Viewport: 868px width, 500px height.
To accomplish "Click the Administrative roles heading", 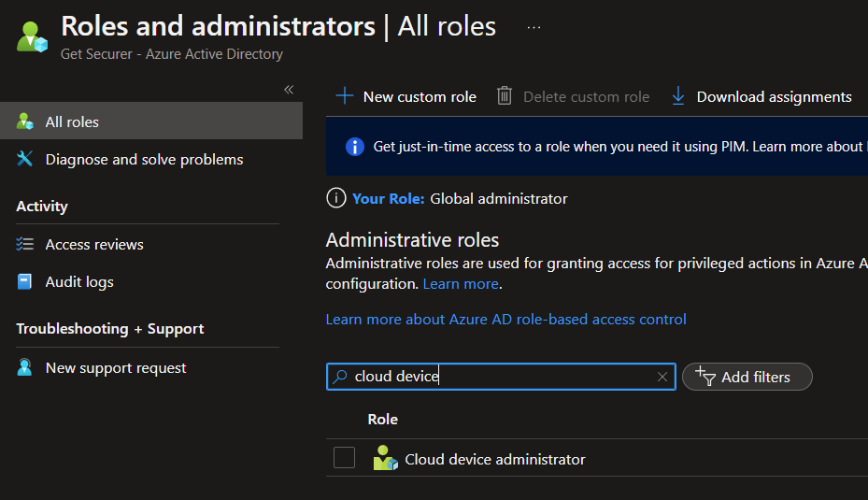I will point(412,240).
